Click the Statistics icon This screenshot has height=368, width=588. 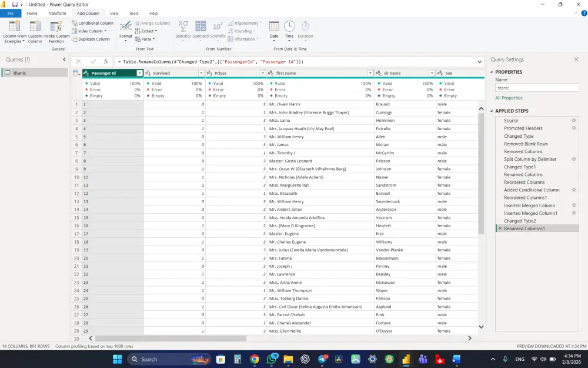coord(183,28)
